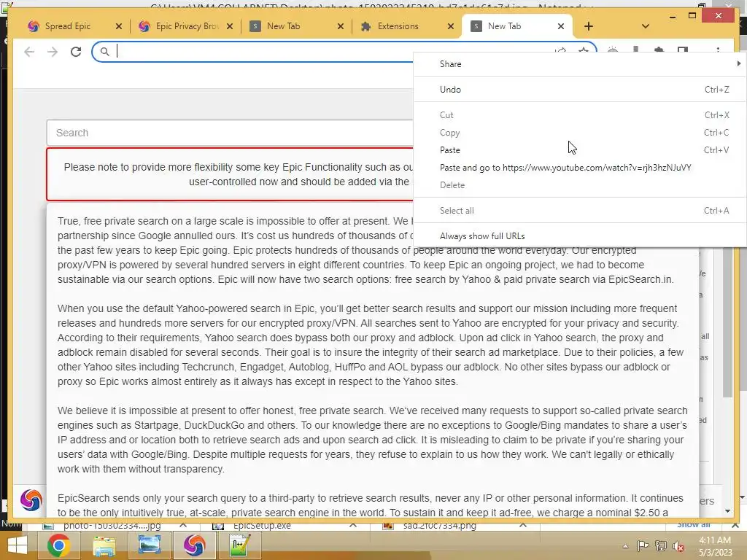
Task: Open the photo viewer taskbar icon
Action: 149,545
